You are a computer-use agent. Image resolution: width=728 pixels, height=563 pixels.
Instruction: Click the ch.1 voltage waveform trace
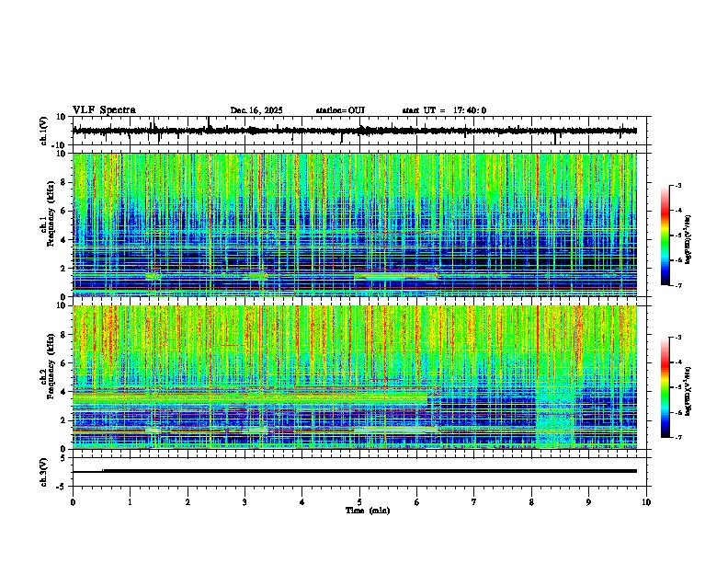point(355,131)
